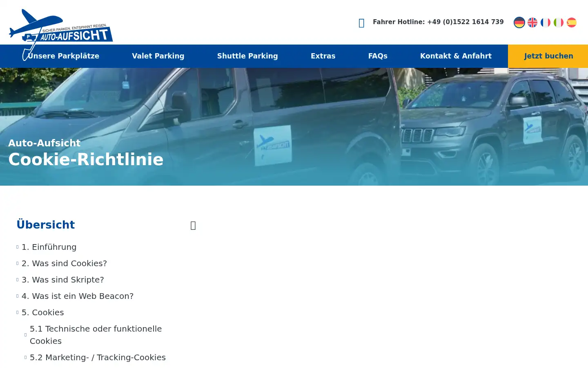Jump to 3. Was sind Skripte?
Screen dimensions: 588x368
tap(62, 280)
